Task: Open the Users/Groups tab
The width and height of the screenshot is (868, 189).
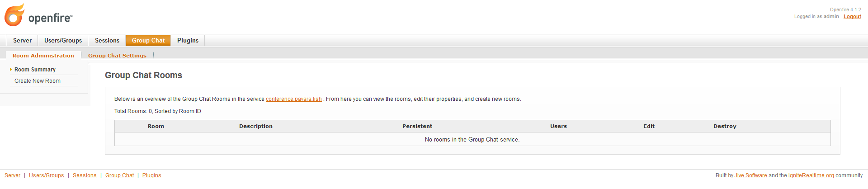Action: tap(63, 40)
